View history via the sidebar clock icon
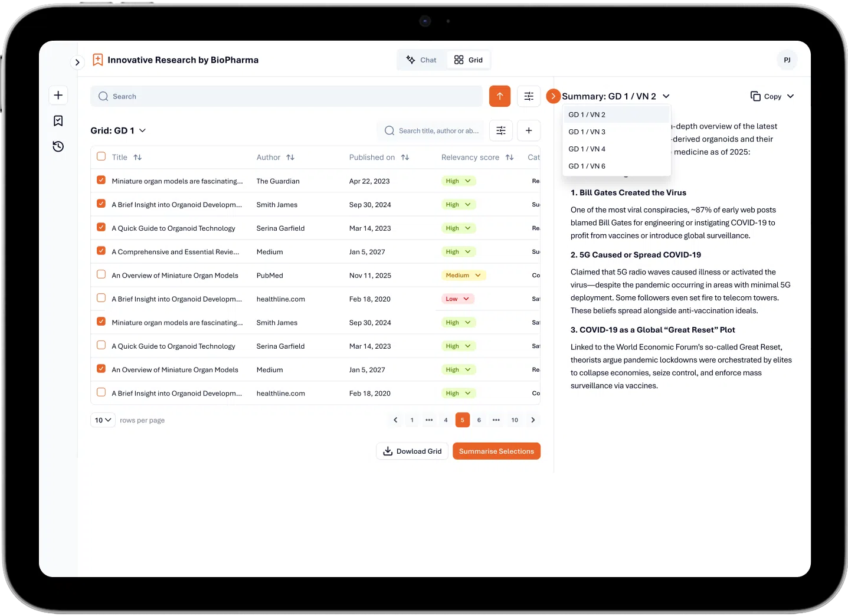This screenshot has height=616, width=848. (58, 146)
